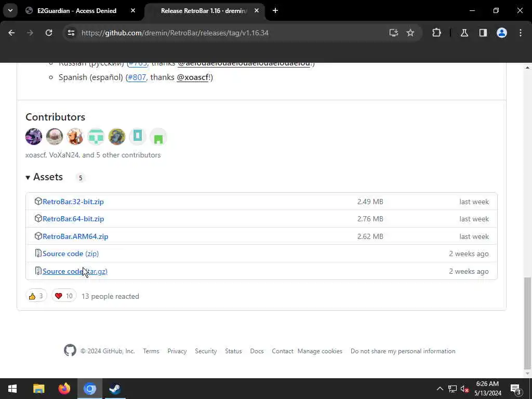Click the address bar URL field
Viewport: 532px width, 399px height.
pos(234,33)
